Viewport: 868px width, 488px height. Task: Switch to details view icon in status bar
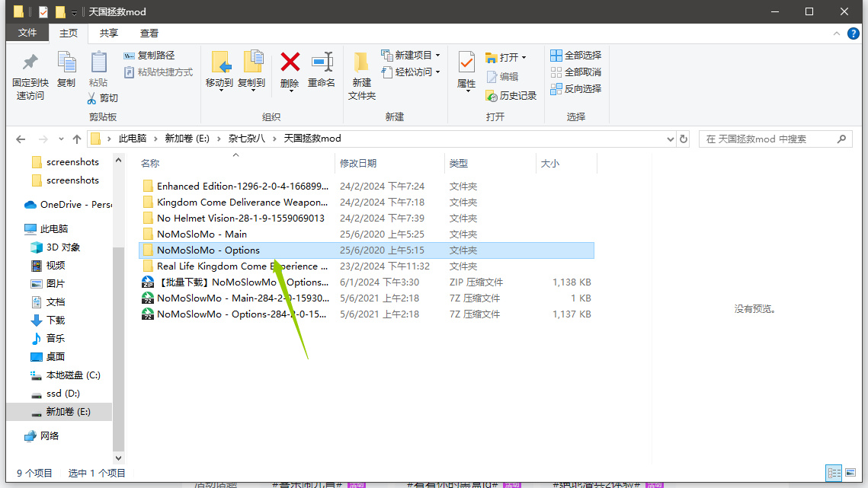pyautogui.click(x=834, y=473)
